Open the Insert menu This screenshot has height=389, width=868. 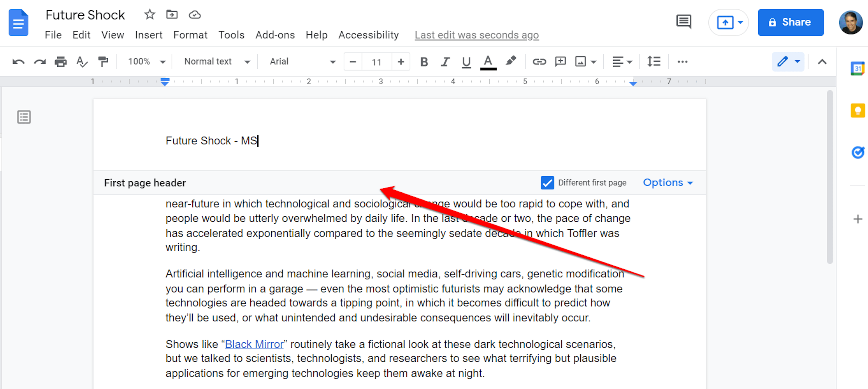pyautogui.click(x=149, y=35)
